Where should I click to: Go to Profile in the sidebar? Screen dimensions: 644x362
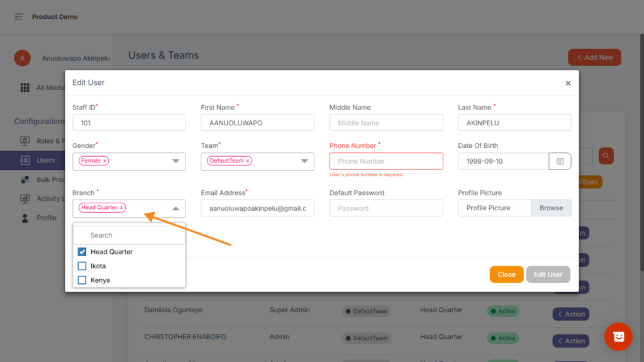pos(46,218)
